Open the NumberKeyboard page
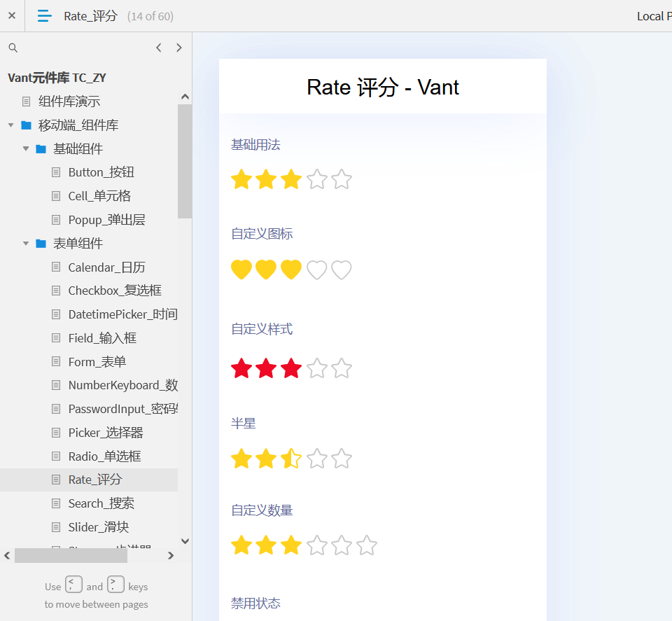This screenshot has height=621, width=672. [x=123, y=385]
